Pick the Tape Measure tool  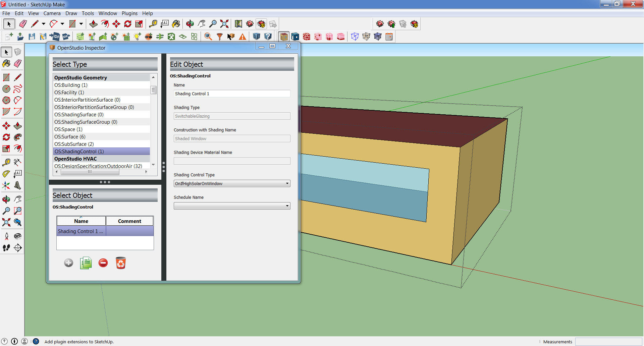154,24
